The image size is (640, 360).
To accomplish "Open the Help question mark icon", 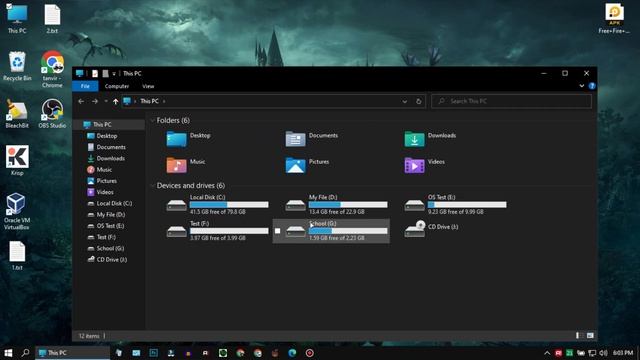I will (592, 86).
